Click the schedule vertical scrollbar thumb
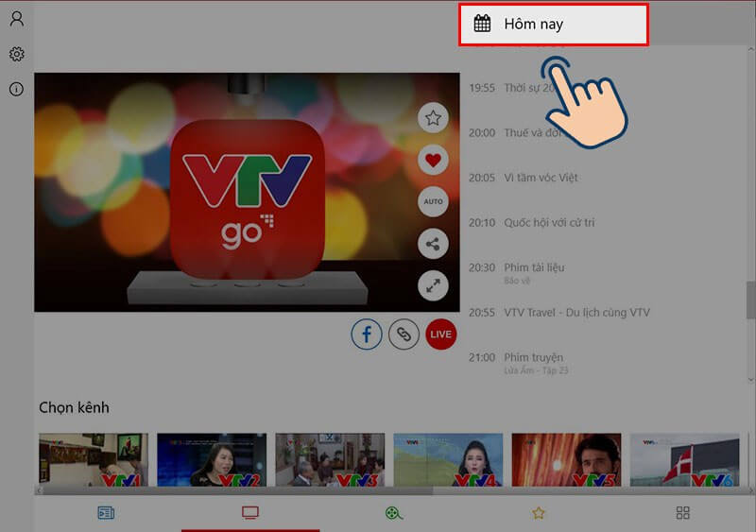756x532 pixels. click(x=751, y=300)
